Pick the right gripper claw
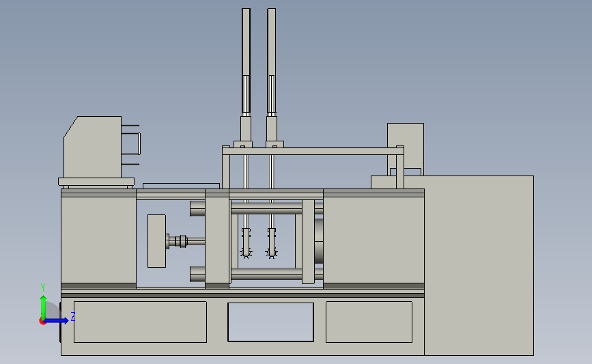592x364 pixels. point(272,244)
